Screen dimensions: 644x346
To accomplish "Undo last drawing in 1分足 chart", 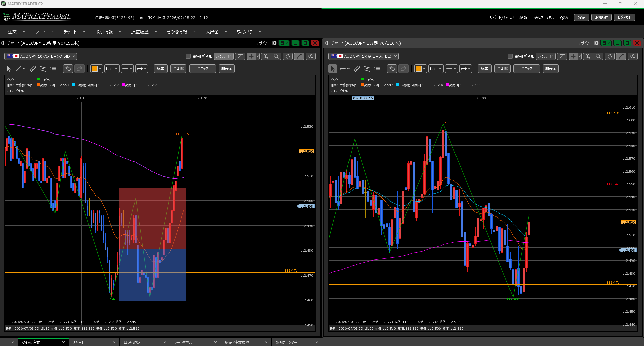I will (x=392, y=69).
